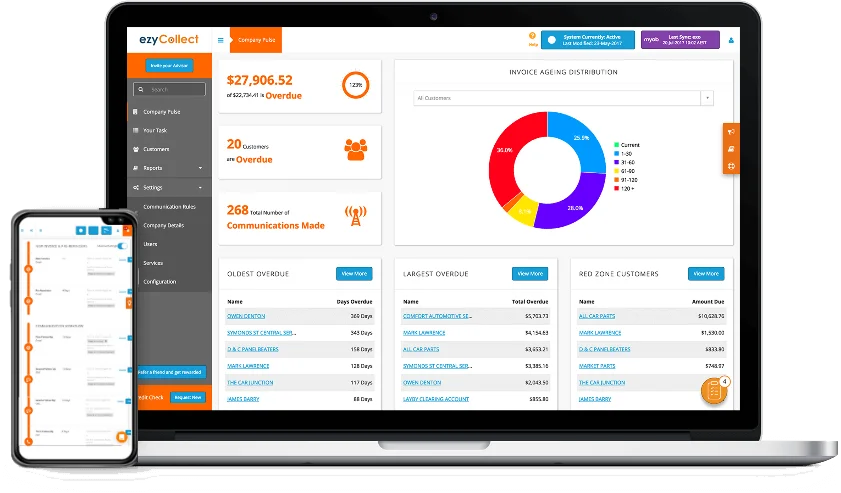Click the customers group icon in overdue card
Image resolution: width=841 pixels, height=493 pixels.
(356, 149)
